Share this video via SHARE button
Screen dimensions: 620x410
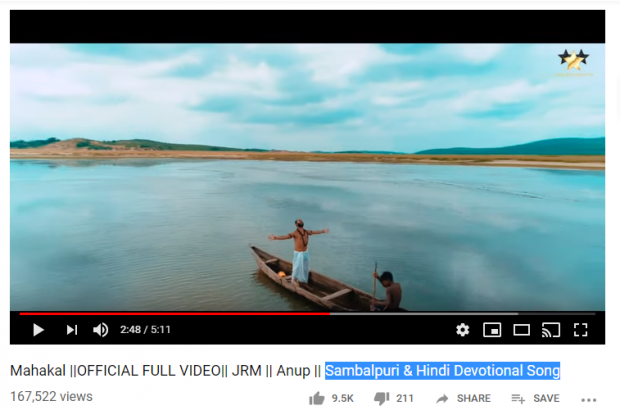click(463, 398)
